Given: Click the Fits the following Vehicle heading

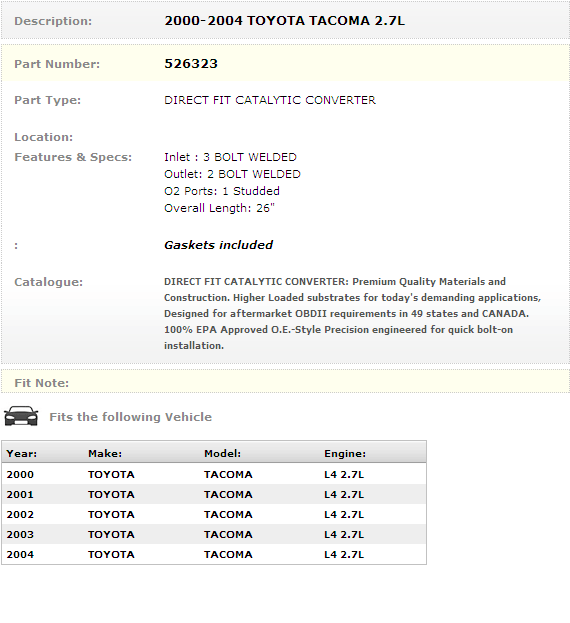Looking at the screenshot, I should pos(130,417).
